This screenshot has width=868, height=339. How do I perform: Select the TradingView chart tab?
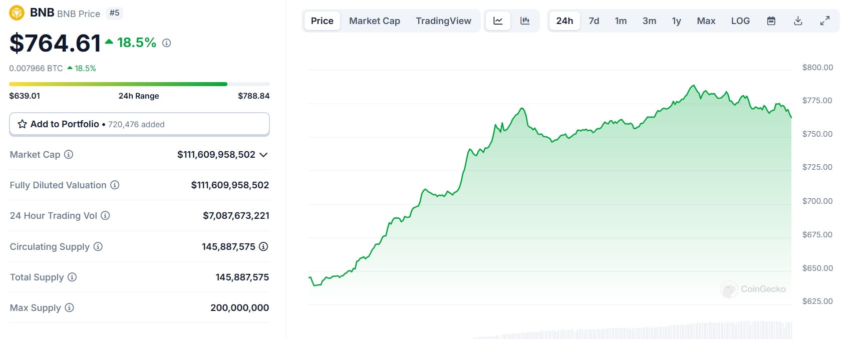point(443,21)
